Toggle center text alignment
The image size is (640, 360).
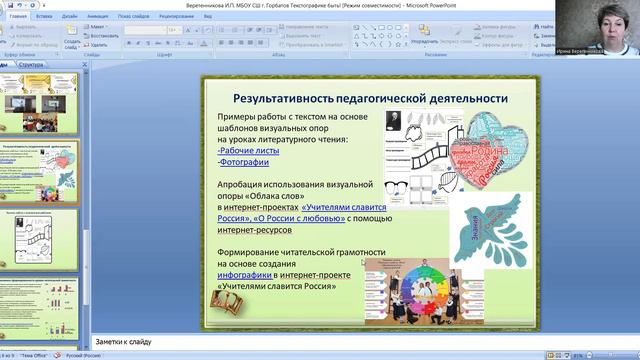[231, 43]
